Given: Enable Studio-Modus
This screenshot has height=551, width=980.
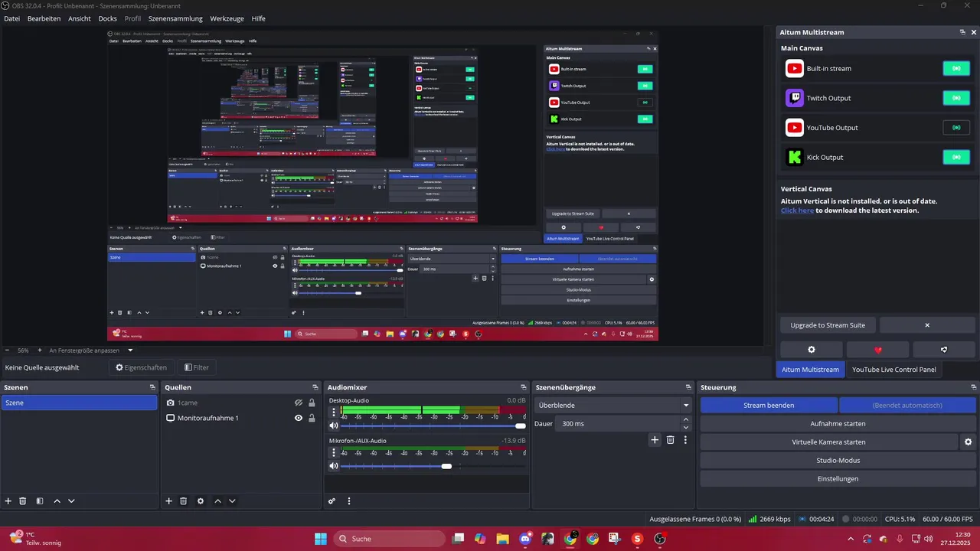Looking at the screenshot, I should 838,461.
